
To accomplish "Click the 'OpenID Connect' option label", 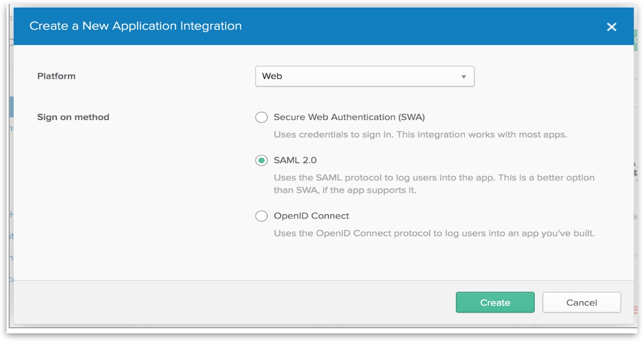I will pyautogui.click(x=311, y=216).
